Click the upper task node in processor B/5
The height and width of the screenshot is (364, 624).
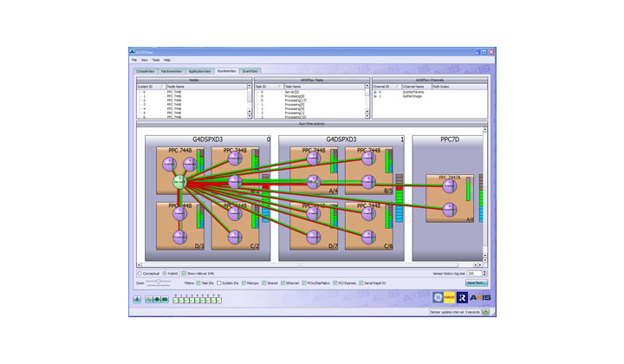(x=368, y=159)
